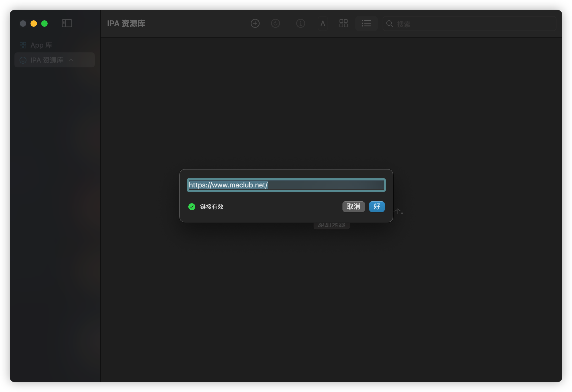Open the info icon in toolbar
Viewport: 572px width, 392px height.
click(x=300, y=24)
